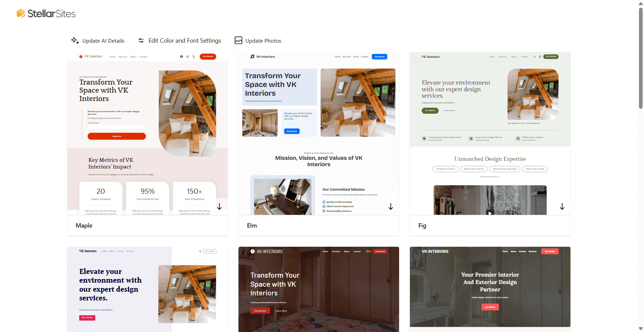This screenshot has width=644, height=332.
Task: Click the page scroll down arrow
Action: tap(641, 329)
